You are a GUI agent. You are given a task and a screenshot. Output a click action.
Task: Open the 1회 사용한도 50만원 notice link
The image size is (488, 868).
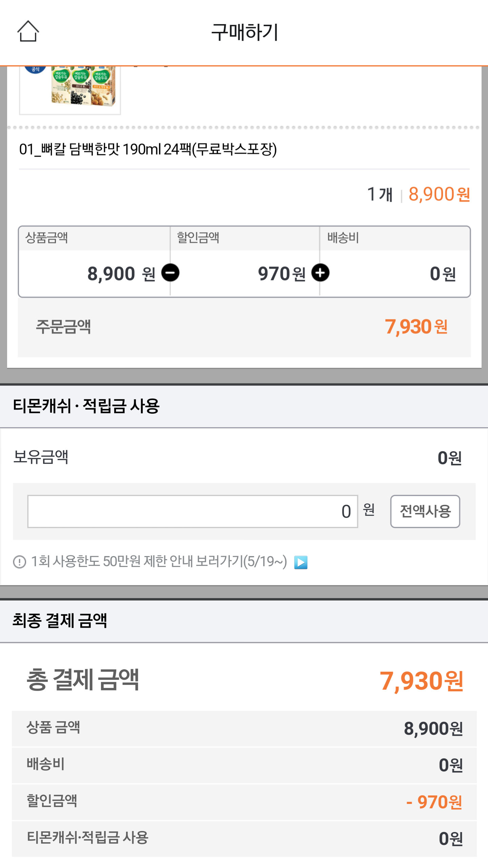(x=159, y=561)
